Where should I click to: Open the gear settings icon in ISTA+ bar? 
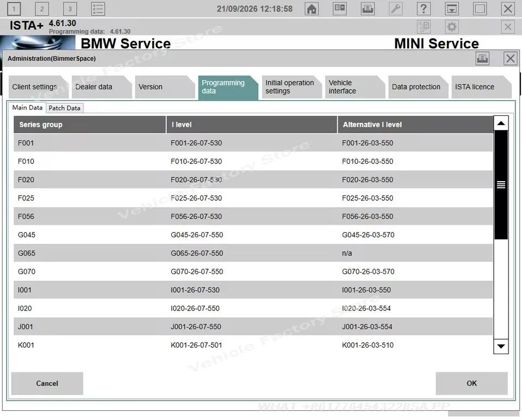pyautogui.click(x=451, y=27)
